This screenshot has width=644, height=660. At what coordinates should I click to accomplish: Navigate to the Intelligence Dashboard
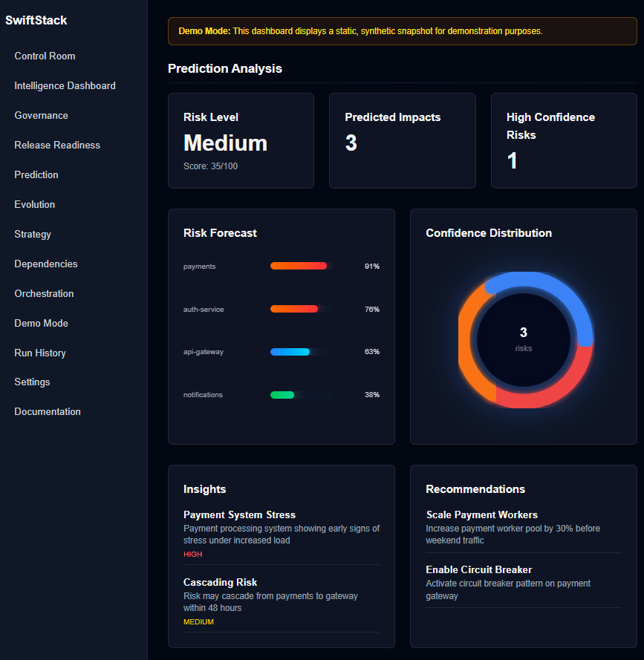click(65, 85)
